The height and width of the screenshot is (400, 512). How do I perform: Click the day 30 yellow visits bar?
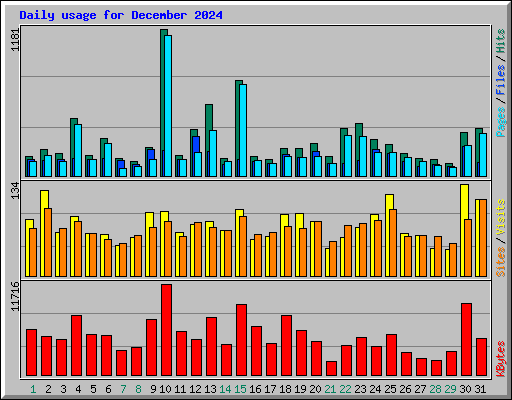point(463,230)
